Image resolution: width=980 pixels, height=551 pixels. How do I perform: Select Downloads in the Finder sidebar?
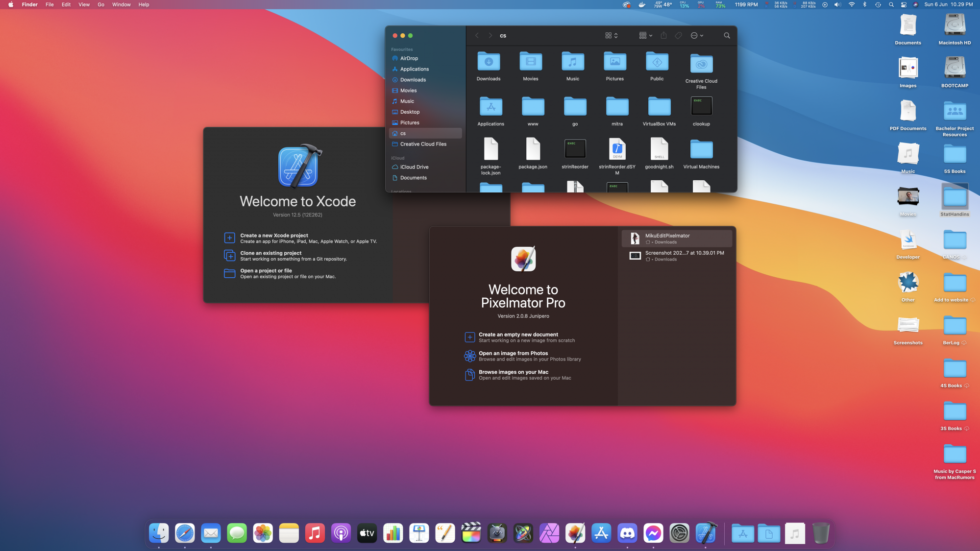click(x=425, y=80)
